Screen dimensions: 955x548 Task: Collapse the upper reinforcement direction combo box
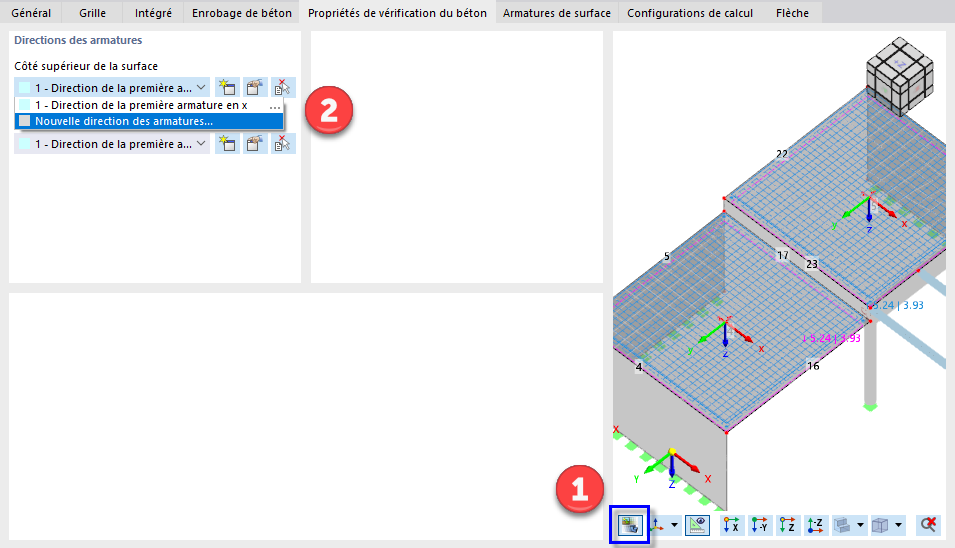click(x=201, y=88)
